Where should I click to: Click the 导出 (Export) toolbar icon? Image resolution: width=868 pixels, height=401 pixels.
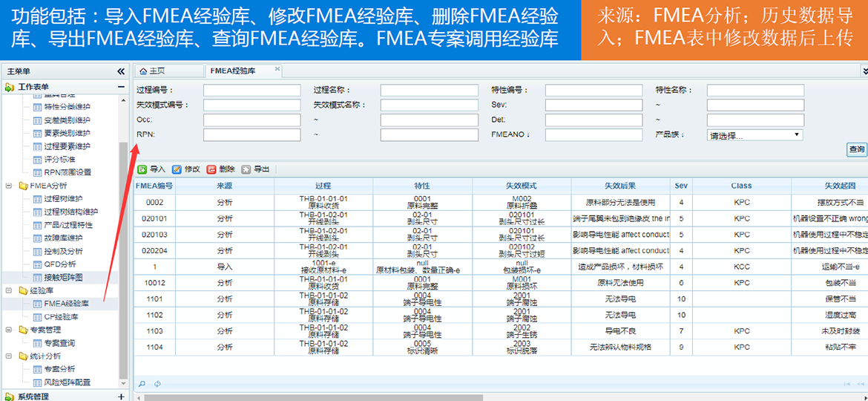pos(246,169)
